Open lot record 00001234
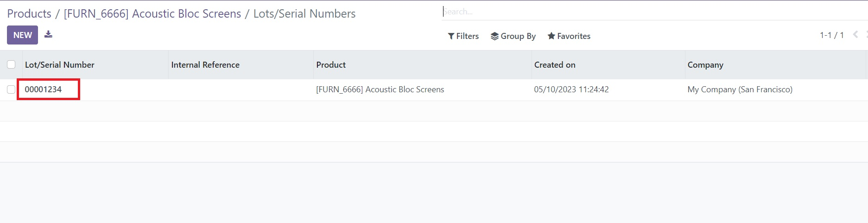This screenshot has height=223, width=868. coord(43,89)
